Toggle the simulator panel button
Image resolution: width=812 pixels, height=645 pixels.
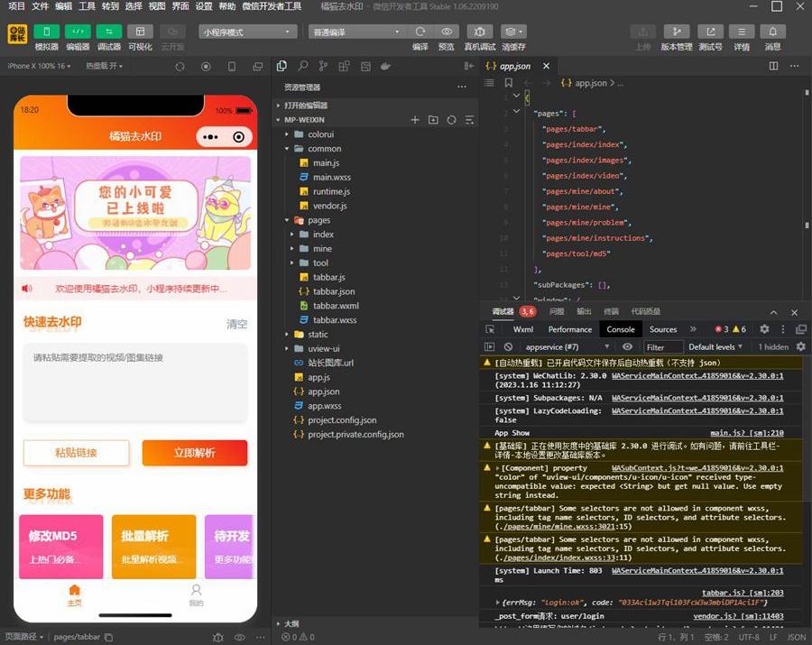click(x=47, y=32)
